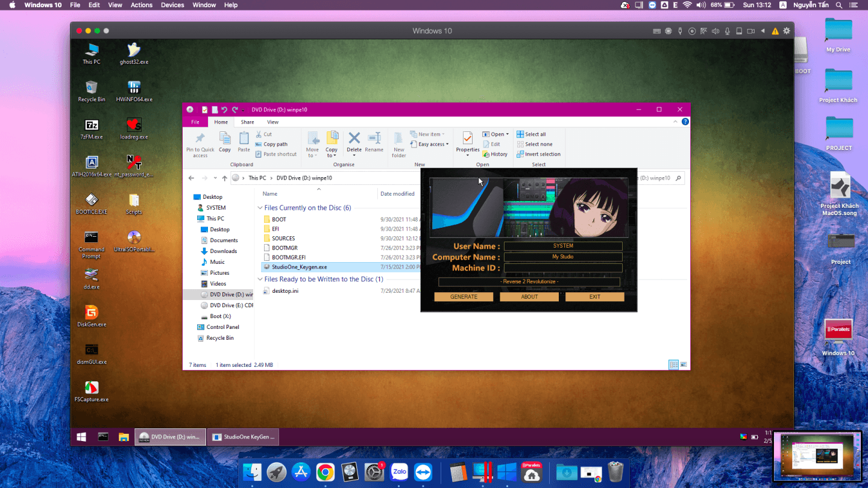Collapse the Explorer ribbon chevron
Screen dimensions: 868x488
pyautogui.click(x=676, y=122)
